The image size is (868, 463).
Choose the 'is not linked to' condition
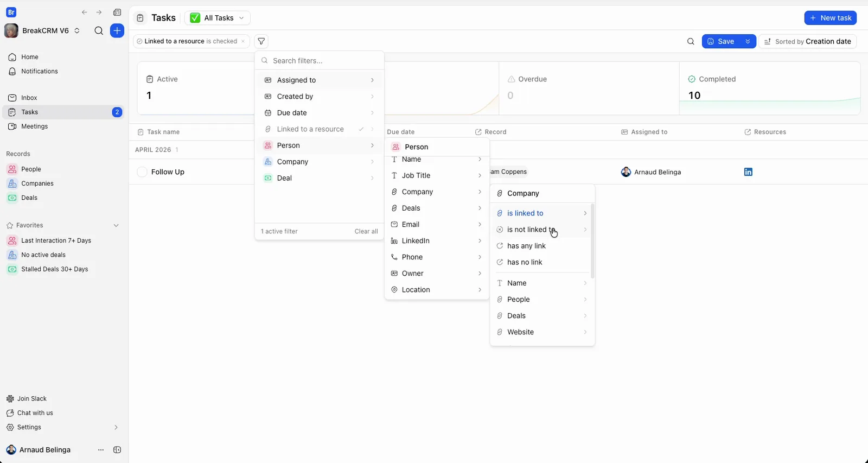click(542, 230)
